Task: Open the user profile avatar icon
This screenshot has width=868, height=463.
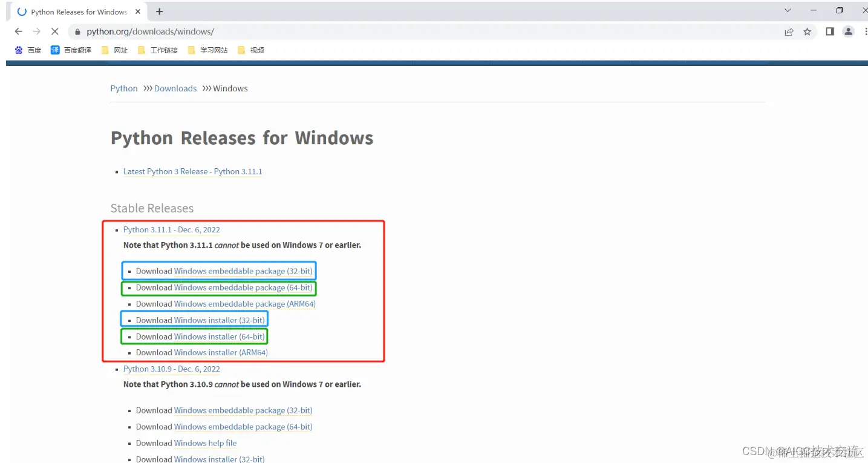Action: (x=849, y=31)
